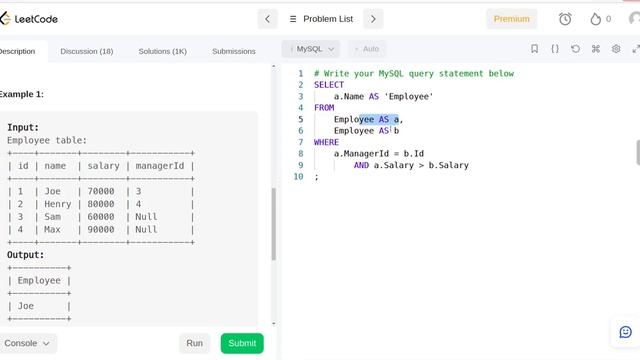Viewport: 640px width, 360px height.
Task: Open editor settings gear icon
Action: [x=616, y=49]
